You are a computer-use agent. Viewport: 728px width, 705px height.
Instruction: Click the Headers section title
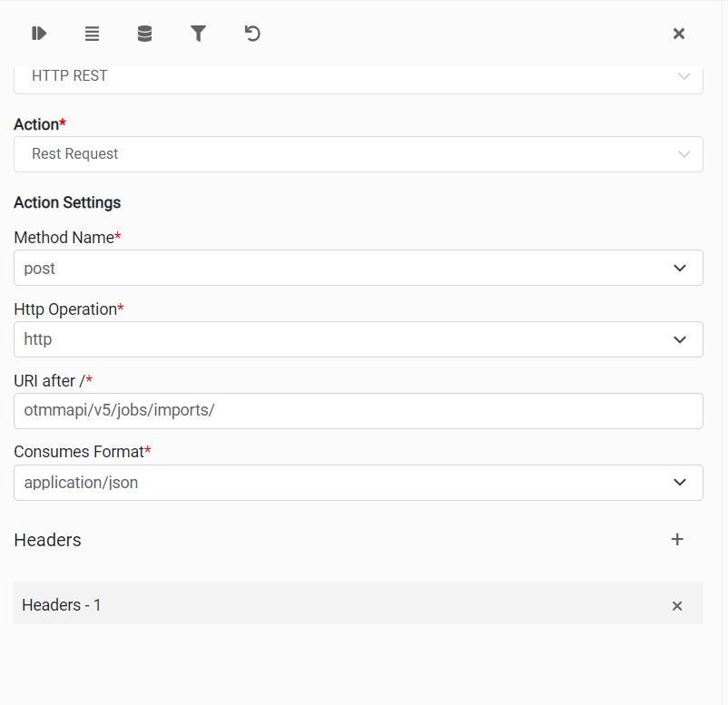pyautogui.click(x=47, y=540)
